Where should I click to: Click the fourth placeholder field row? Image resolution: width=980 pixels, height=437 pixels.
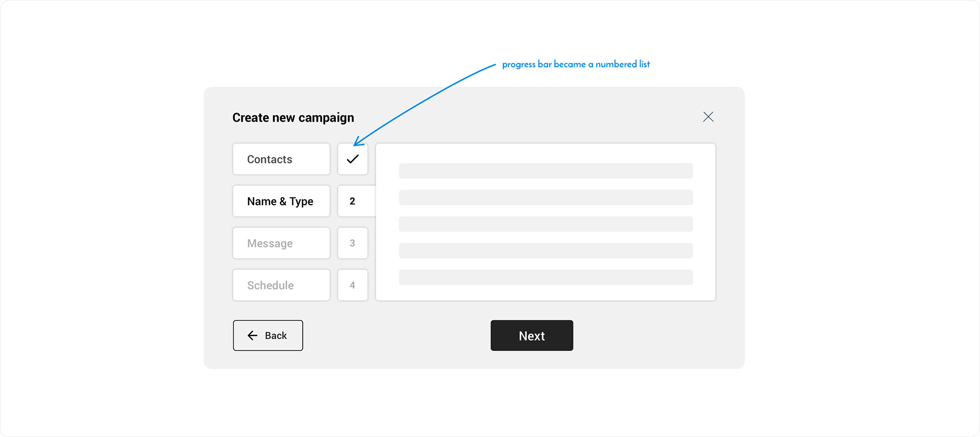tap(546, 250)
